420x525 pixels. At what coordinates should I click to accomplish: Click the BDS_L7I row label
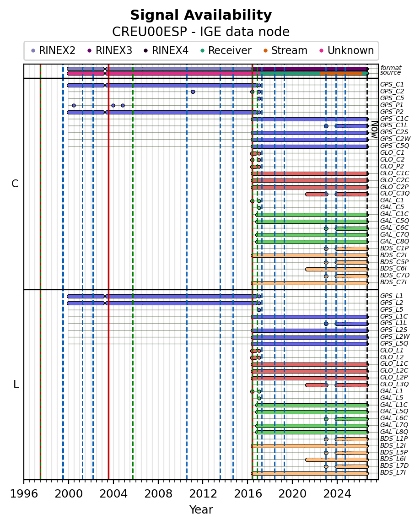393,472
